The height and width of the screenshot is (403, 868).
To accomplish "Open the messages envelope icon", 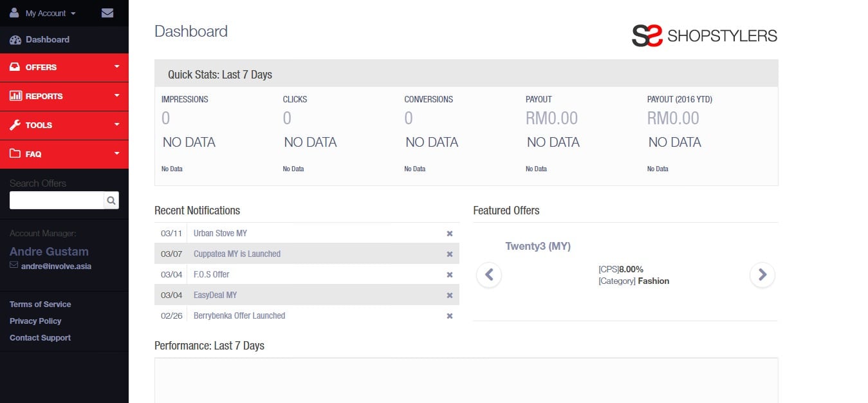I will [107, 13].
